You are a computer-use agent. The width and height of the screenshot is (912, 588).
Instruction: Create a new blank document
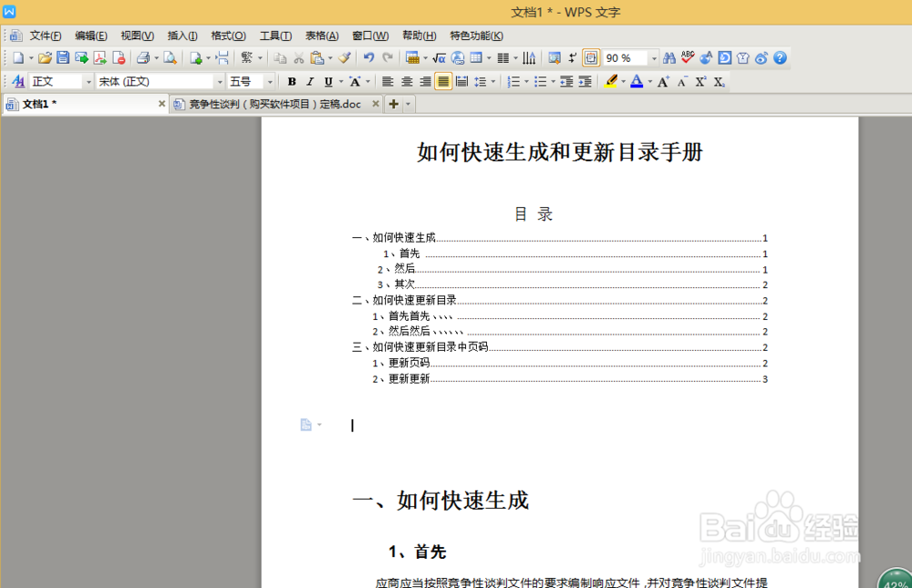pyautogui.click(x=18, y=57)
